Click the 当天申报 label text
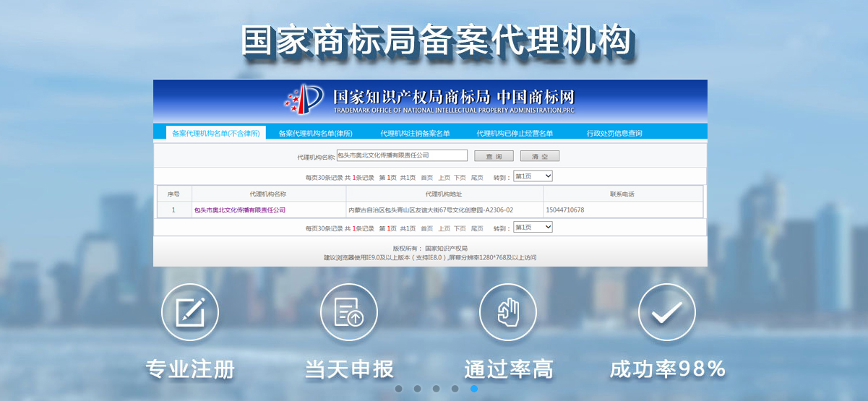 click(x=350, y=369)
